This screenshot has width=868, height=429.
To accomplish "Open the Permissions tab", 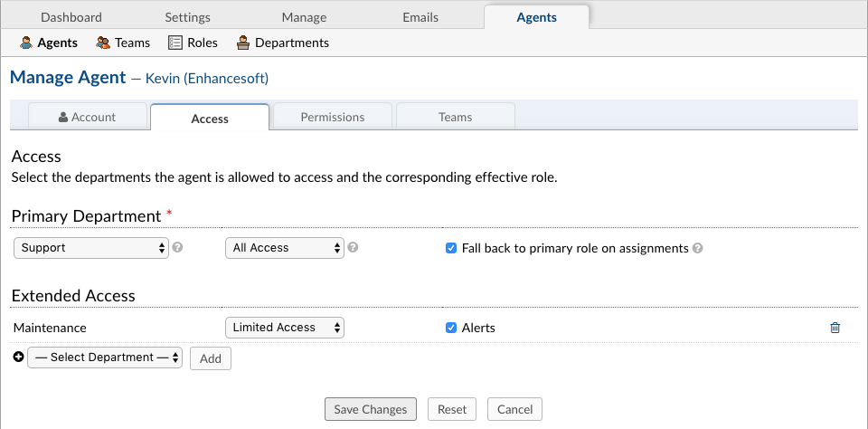I will pos(333,117).
